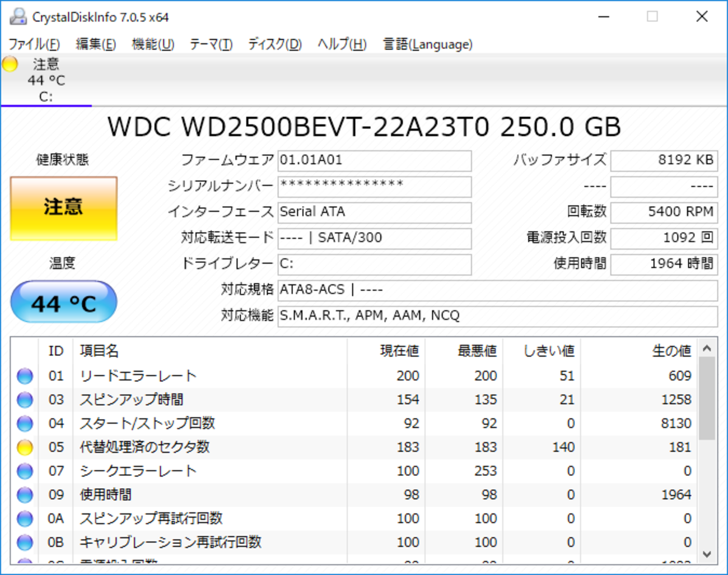Open the ファイル(F) menu

pos(34,44)
